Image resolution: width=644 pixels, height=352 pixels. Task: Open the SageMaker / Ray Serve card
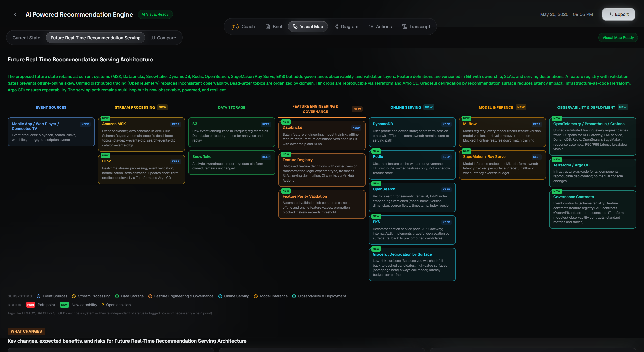[x=502, y=165]
